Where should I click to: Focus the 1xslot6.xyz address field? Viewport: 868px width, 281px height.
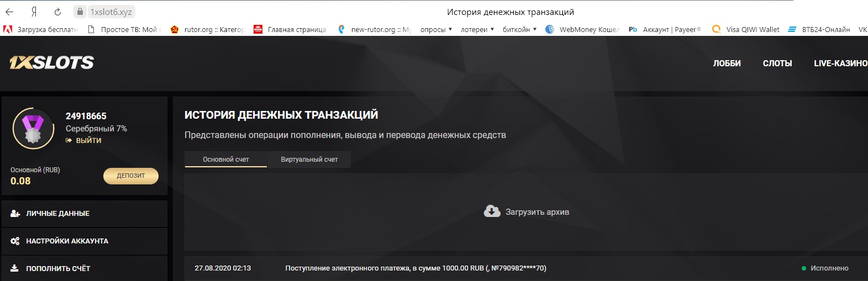[x=111, y=12]
